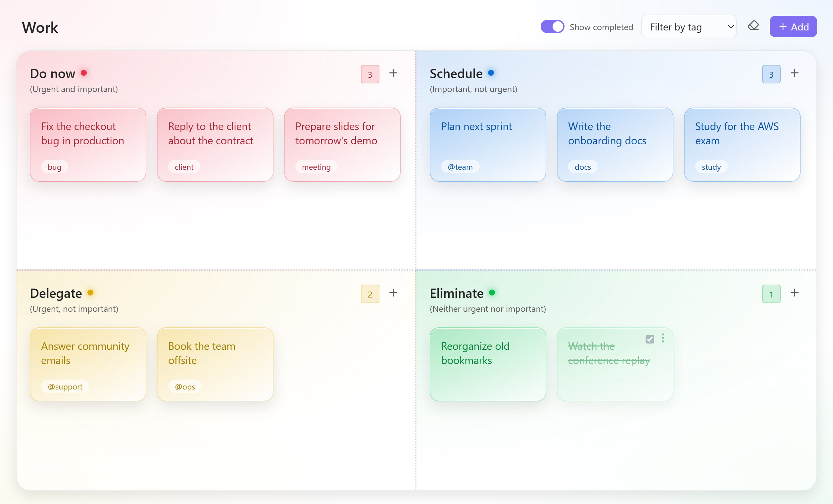Select the @team tag
The height and width of the screenshot is (504, 833).
coord(460,167)
